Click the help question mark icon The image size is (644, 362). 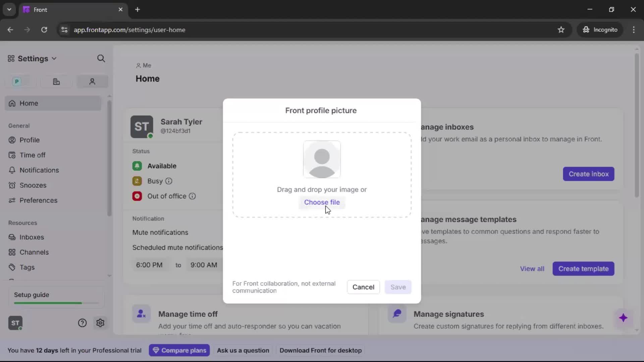click(x=83, y=323)
